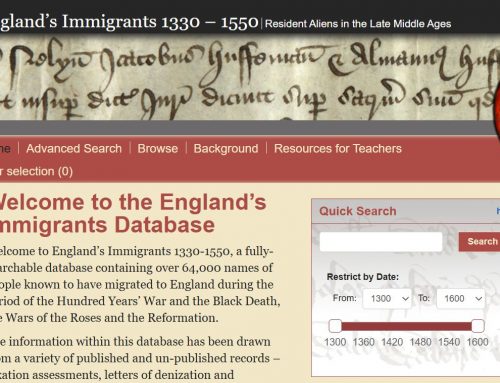View your selection (0) link
The image size is (500, 383).
pyautogui.click(x=36, y=171)
